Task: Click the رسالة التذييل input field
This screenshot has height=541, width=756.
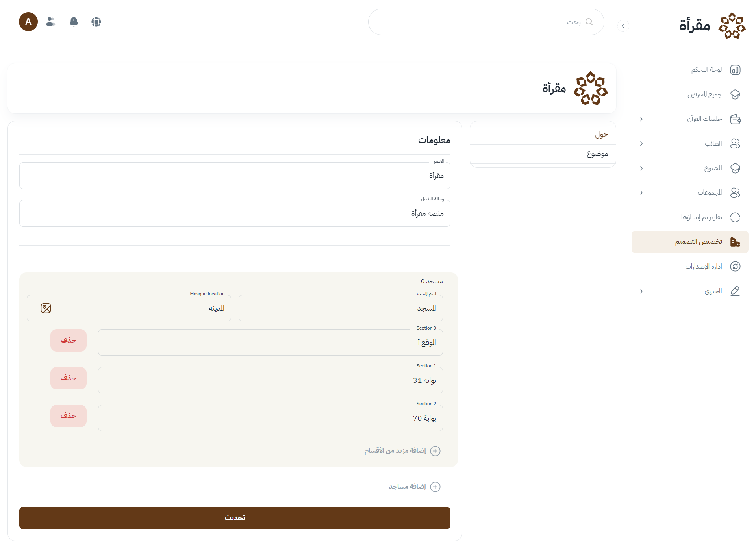Action: click(x=235, y=213)
